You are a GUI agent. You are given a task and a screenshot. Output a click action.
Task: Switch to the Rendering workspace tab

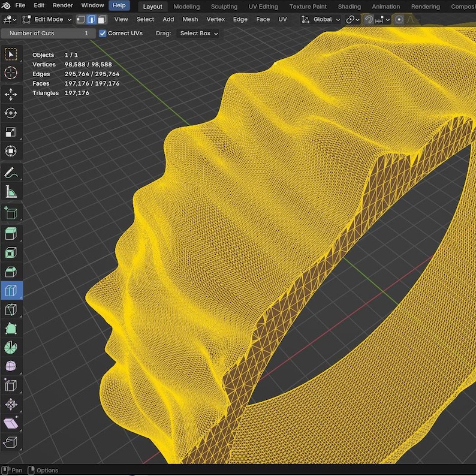(425, 7)
